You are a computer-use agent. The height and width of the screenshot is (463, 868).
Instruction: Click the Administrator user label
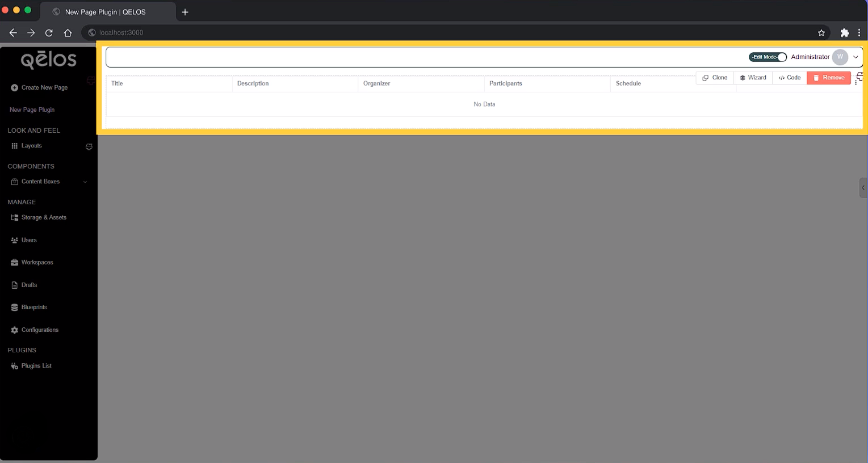coord(810,57)
